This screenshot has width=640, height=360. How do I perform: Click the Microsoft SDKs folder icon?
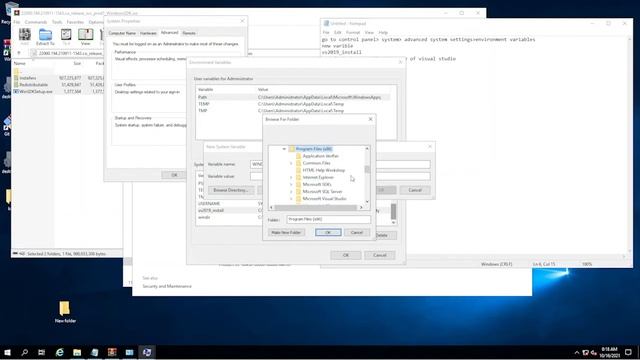click(x=298, y=184)
